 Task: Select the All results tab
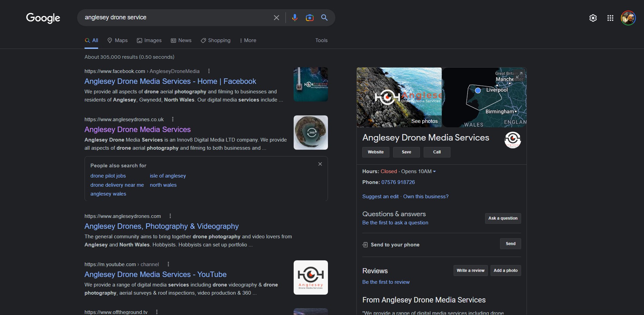point(91,40)
